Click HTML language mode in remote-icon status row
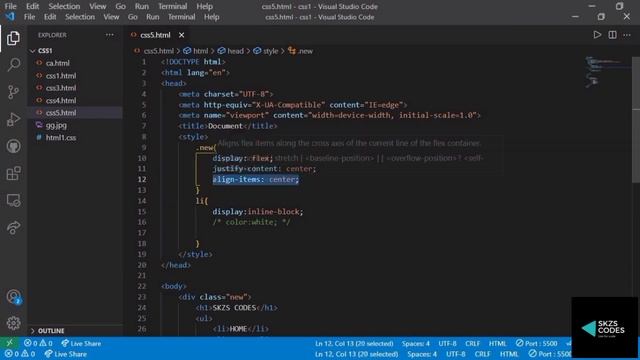Screen dimensions: 640x360 tap(498, 344)
